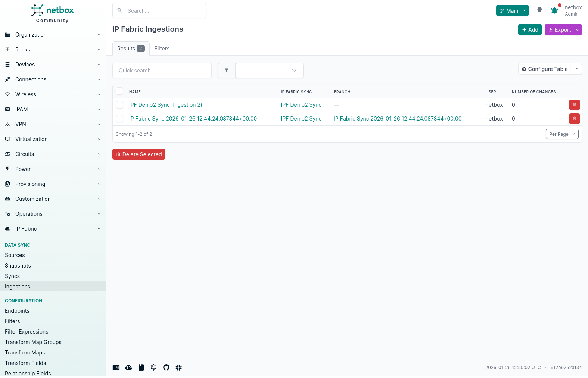Screen dimensions: 588x378
Task: Switch to the Filters tab
Action: click(x=162, y=49)
